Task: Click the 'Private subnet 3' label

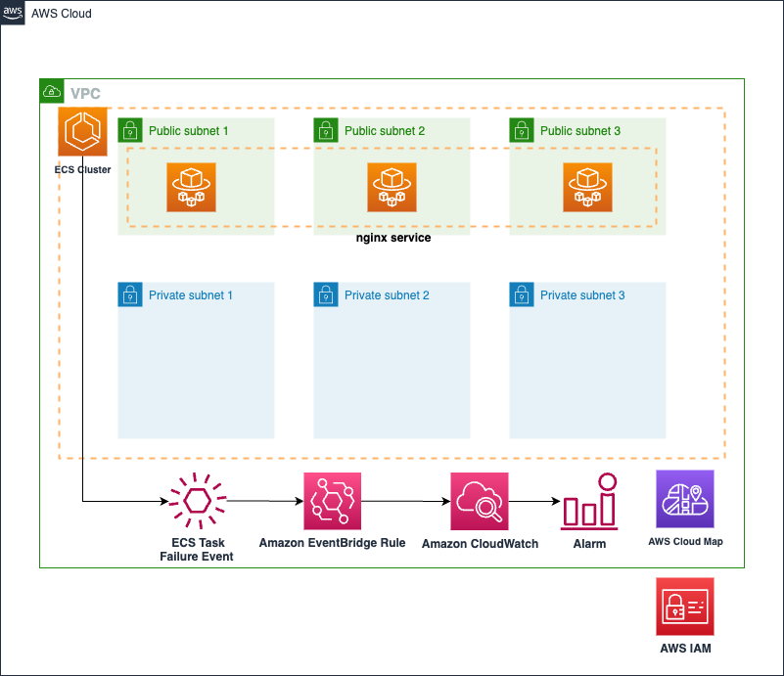Action: click(x=582, y=295)
